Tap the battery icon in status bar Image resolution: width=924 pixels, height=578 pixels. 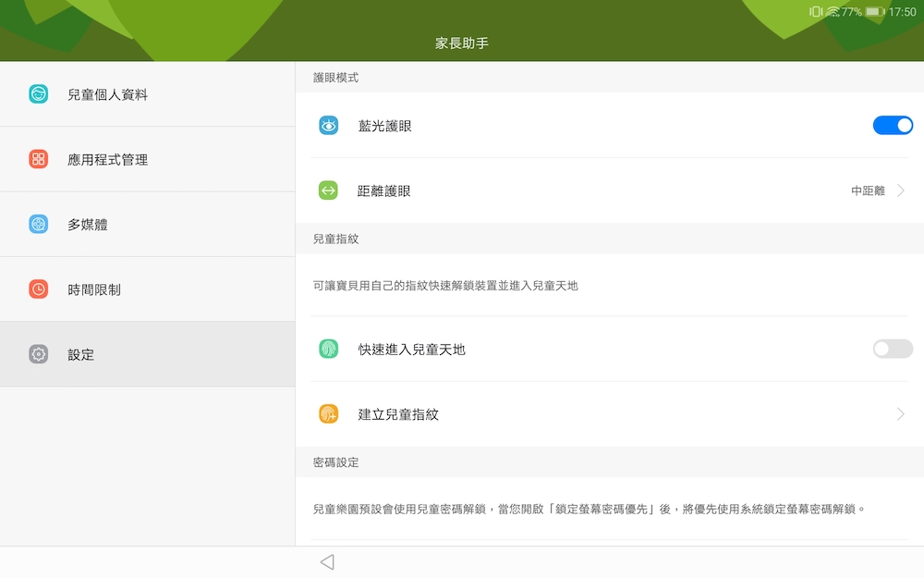coord(874,12)
